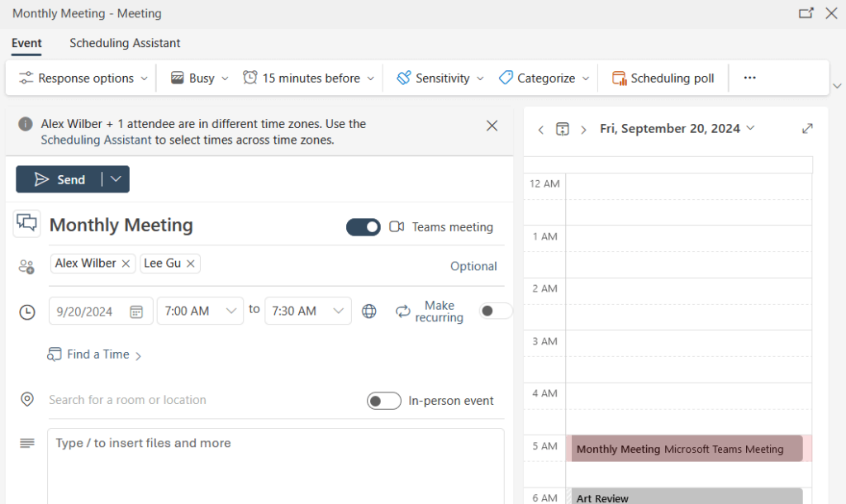Remove Lee Gu from attendees

[x=191, y=264]
